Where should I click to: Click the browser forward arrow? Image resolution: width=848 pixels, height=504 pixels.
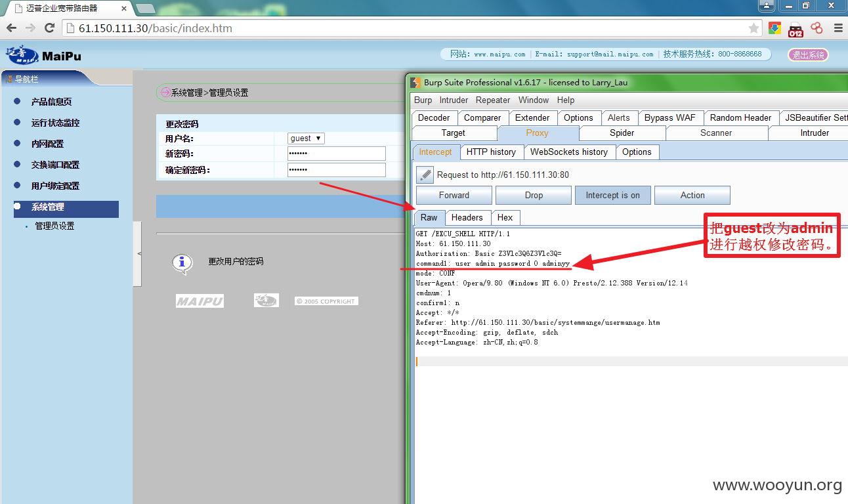30,28
